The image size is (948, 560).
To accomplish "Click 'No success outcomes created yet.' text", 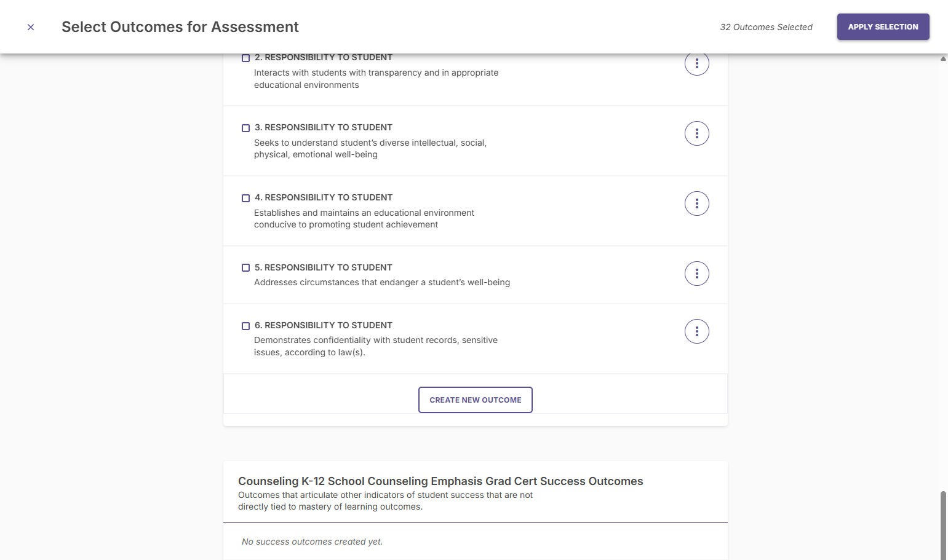I will coord(312,542).
